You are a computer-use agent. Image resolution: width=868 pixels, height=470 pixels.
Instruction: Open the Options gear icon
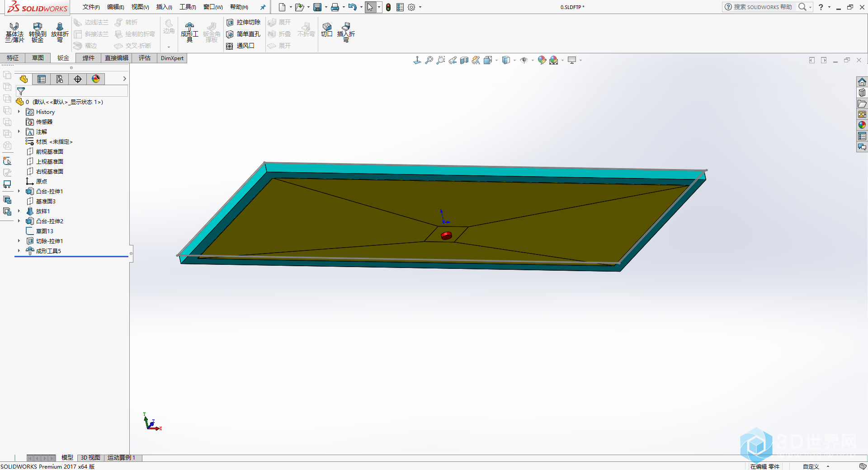click(x=411, y=7)
